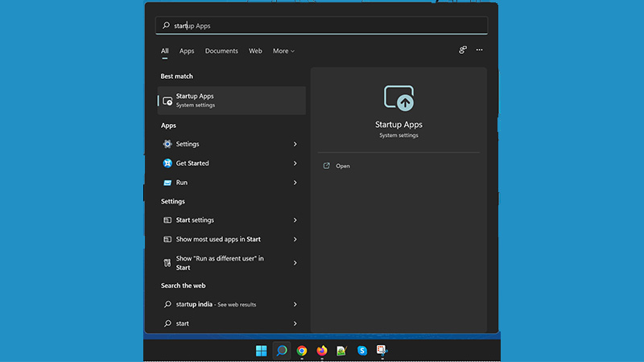The image size is (644, 362).
Task: Click search icon beside start suggestion
Action: pyautogui.click(x=167, y=324)
